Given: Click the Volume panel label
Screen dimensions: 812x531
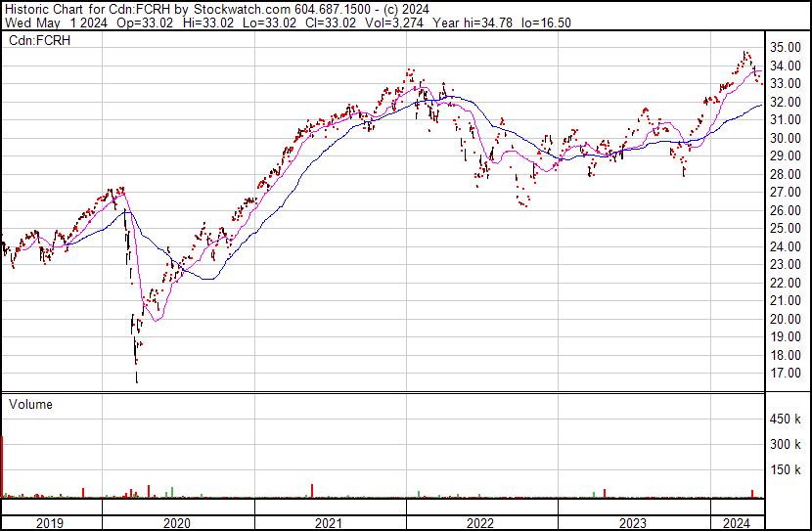Looking at the screenshot, I should 30,404.
